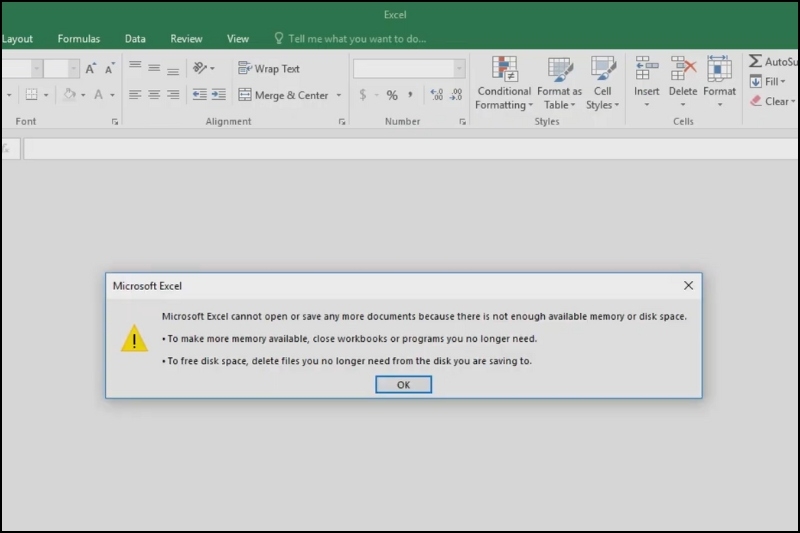Click the Increase Indent icon
Viewport: 800px width, 533px height.
(x=219, y=95)
